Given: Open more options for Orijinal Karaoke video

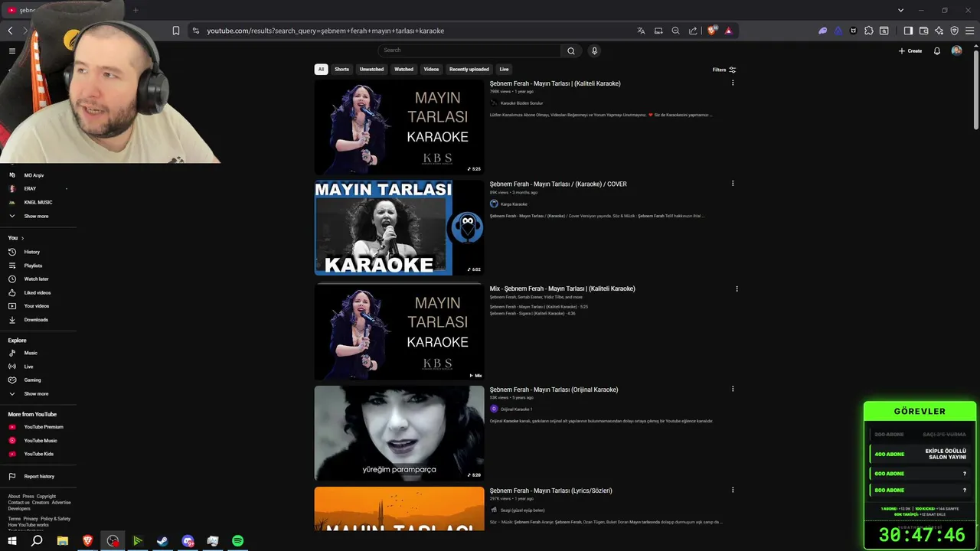Looking at the screenshot, I should (733, 389).
